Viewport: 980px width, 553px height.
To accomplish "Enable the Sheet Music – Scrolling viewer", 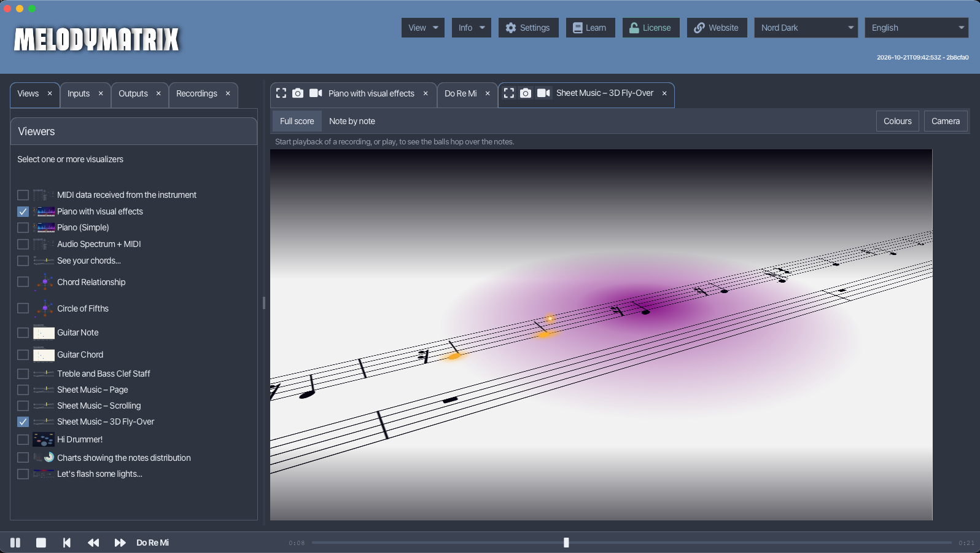I will coord(23,406).
